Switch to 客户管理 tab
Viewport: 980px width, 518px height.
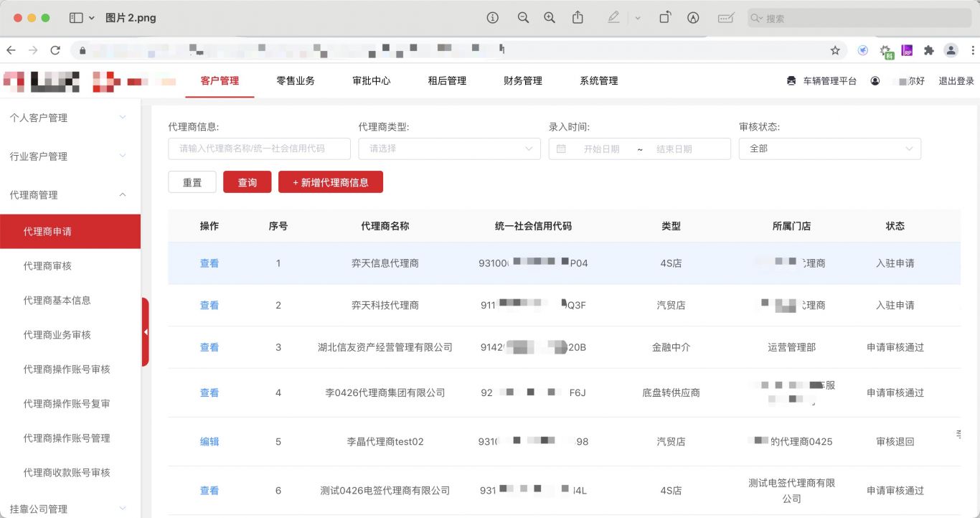click(x=220, y=81)
